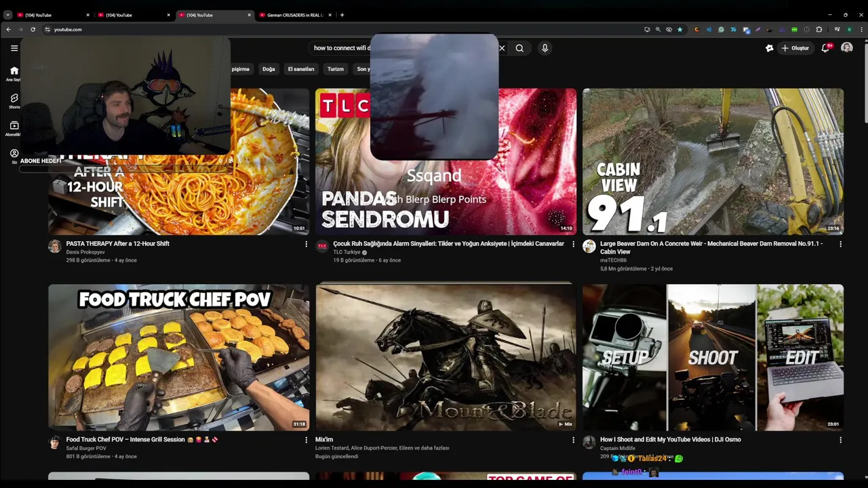Open Chrome extensions puzzle icon
This screenshot has width=868, height=488.
818,29
